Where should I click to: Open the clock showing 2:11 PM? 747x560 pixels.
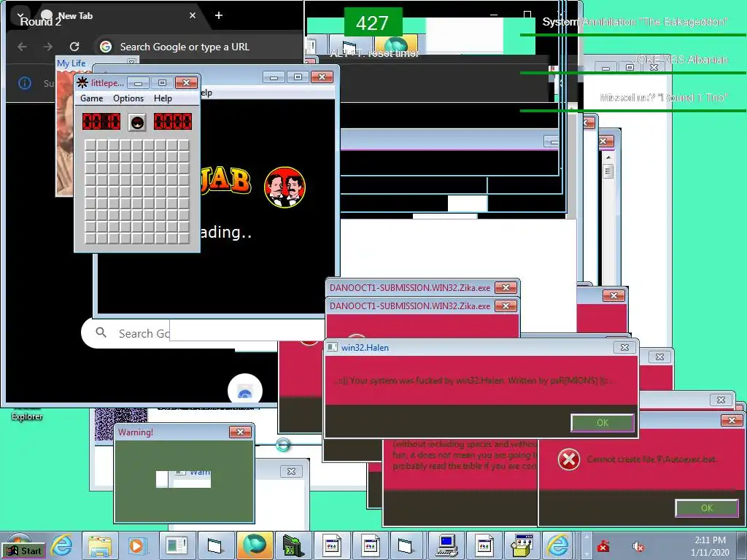[710, 546]
